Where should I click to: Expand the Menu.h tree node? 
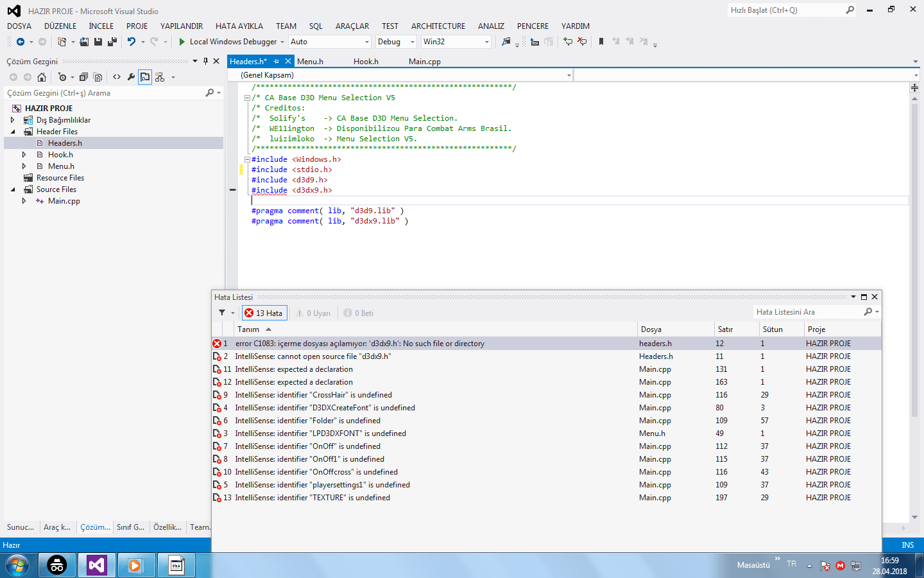coord(24,166)
